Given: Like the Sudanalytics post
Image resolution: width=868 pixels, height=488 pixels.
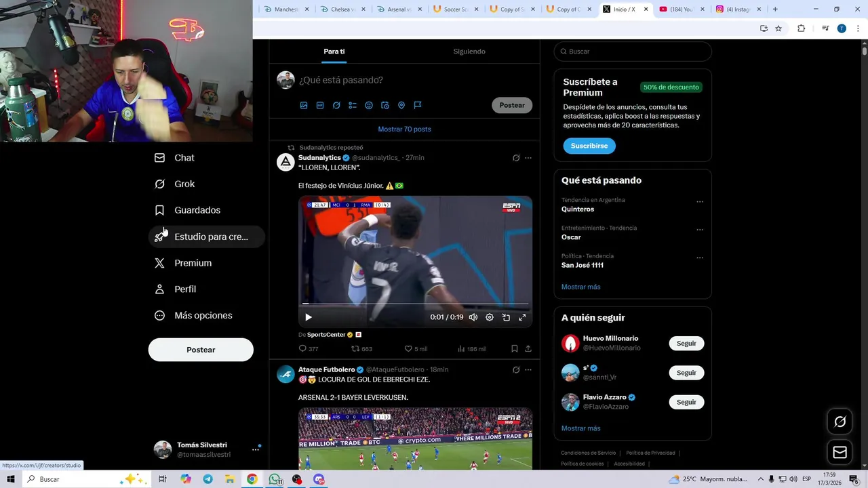Looking at the screenshot, I should 416,348.
